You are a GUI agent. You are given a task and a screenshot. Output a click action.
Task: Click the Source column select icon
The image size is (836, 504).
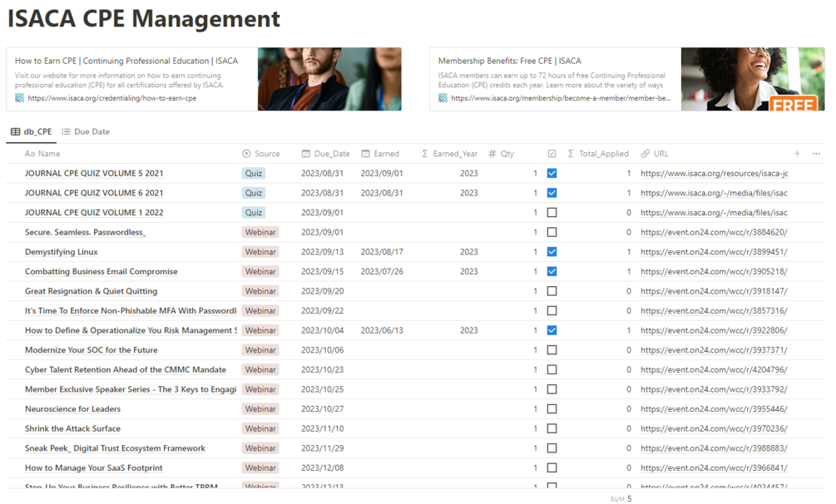[x=246, y=154]
